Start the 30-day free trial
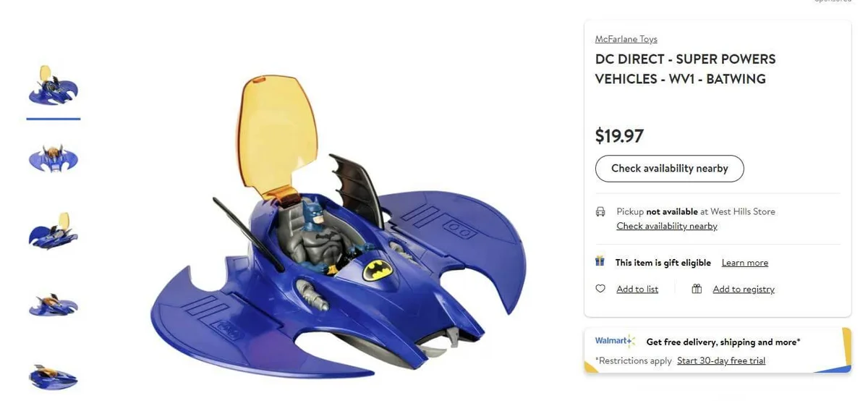The image size is (868, 401). (x=720, y=360)
